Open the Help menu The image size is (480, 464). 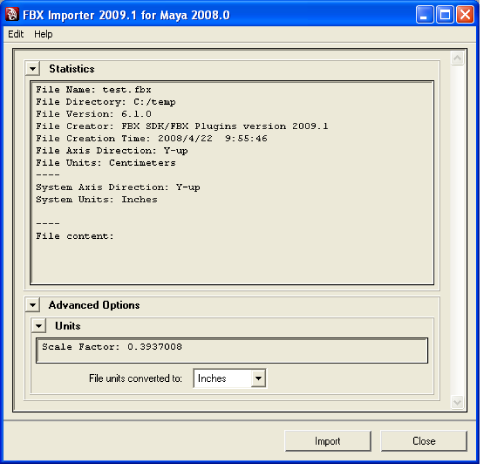pyautogui.click(x=43, y=34)
